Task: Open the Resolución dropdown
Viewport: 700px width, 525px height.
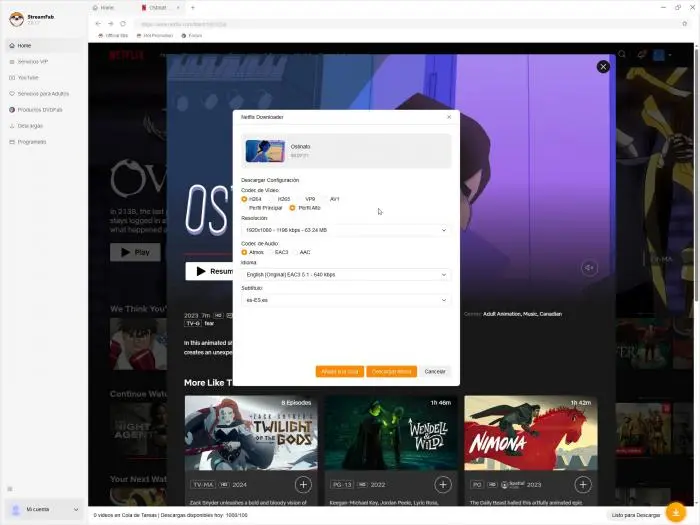Action: (346, 230)
